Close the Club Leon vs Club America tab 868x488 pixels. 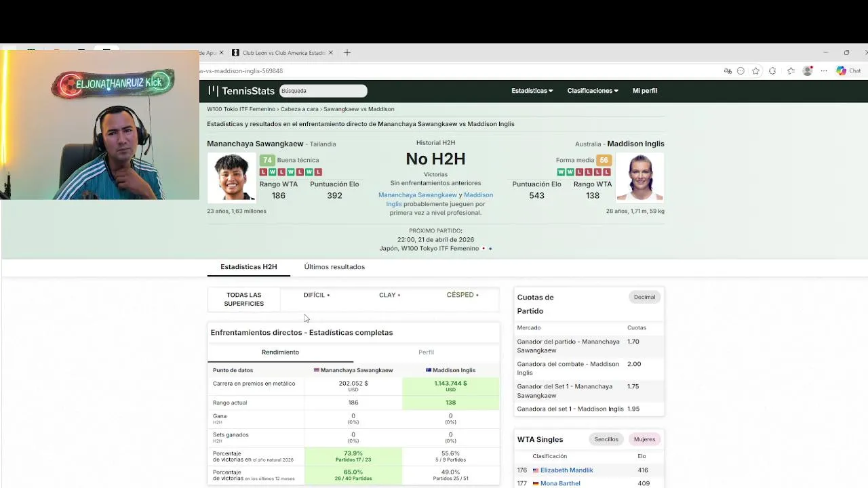pos(331,53)
